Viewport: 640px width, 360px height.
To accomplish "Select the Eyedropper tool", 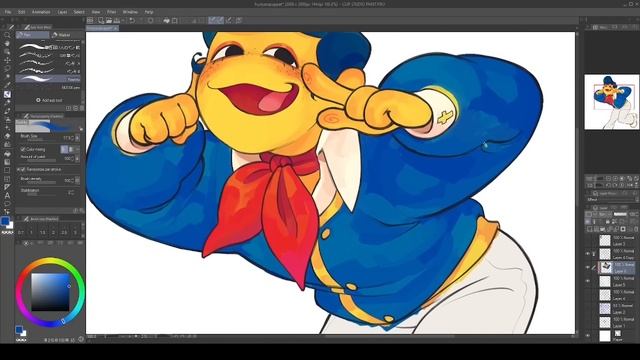I will click(x=7, y=85).
